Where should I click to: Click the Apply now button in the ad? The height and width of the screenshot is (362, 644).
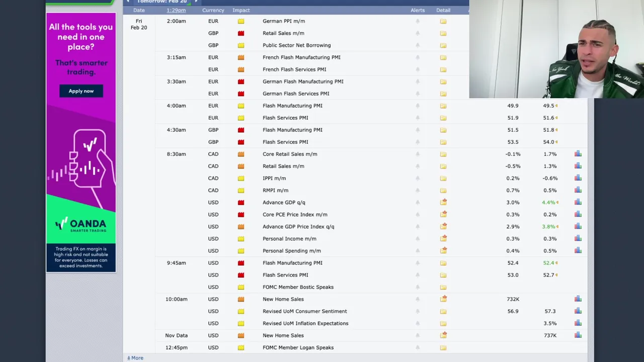81,91
